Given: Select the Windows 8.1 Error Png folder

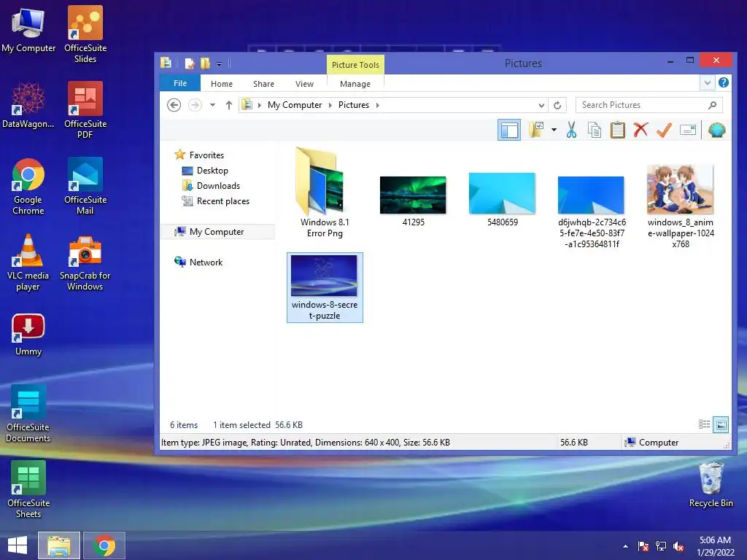Looking at the screenshot, I should click(325, 192).
